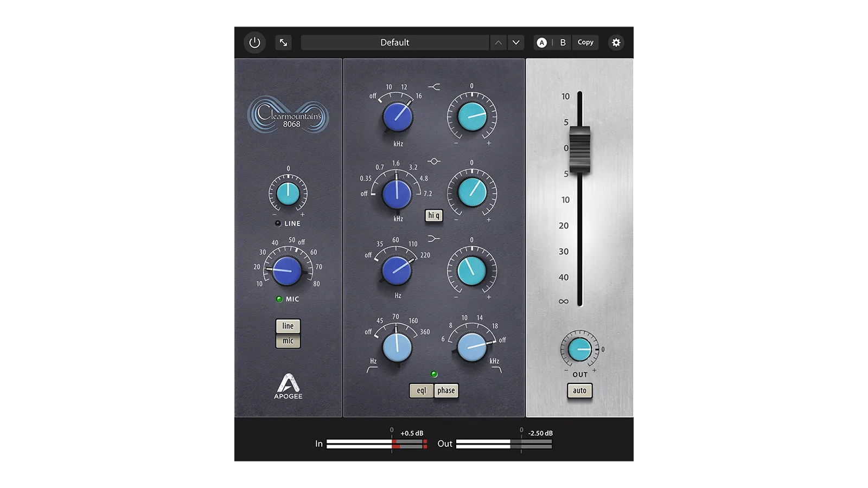
Task: Open the Default preset name menu
Action: (x=395, y=42)
